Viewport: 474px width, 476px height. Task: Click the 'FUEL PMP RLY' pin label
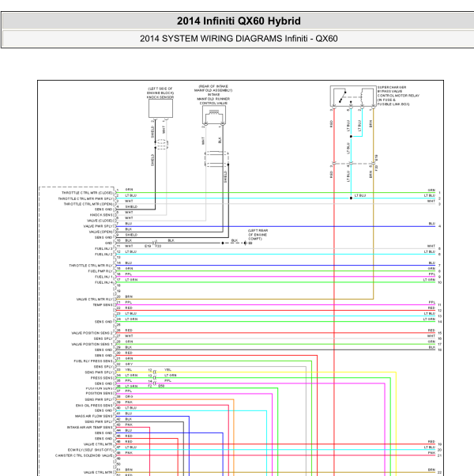pos(100,271)
